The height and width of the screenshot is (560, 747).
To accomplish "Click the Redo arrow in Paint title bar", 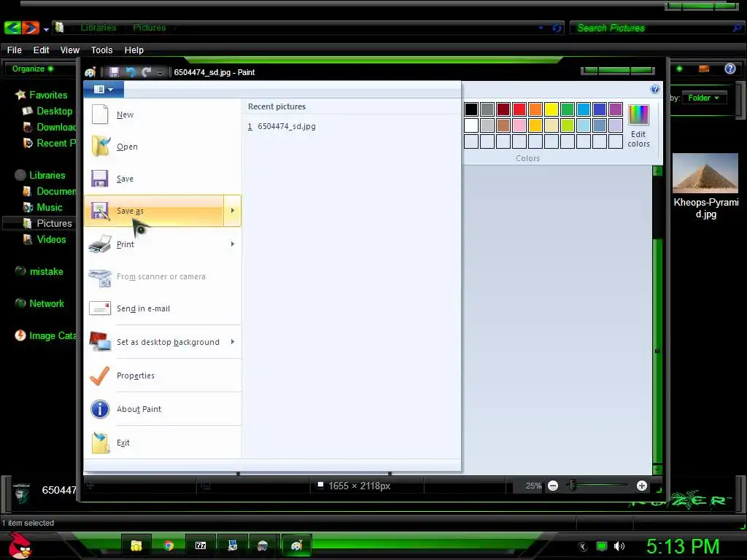I will 146,72.
